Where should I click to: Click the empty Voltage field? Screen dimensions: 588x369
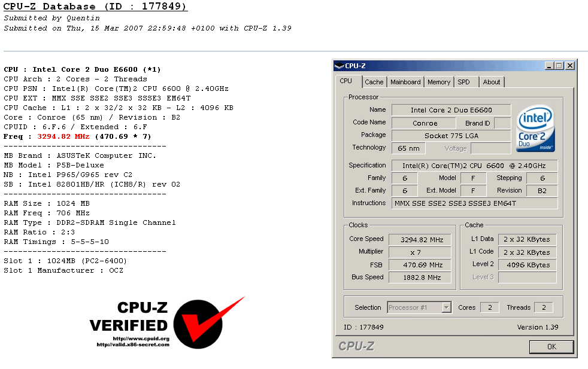[x=491, y=148]
